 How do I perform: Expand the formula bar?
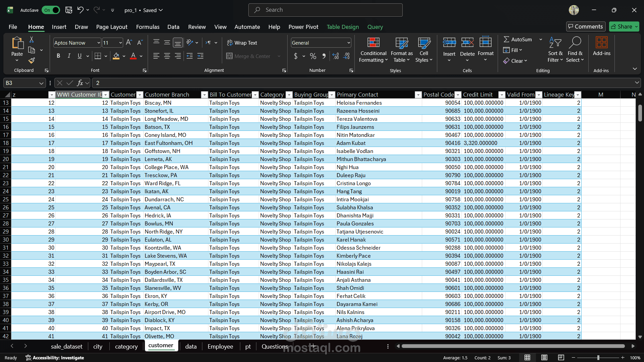point(637,83)
